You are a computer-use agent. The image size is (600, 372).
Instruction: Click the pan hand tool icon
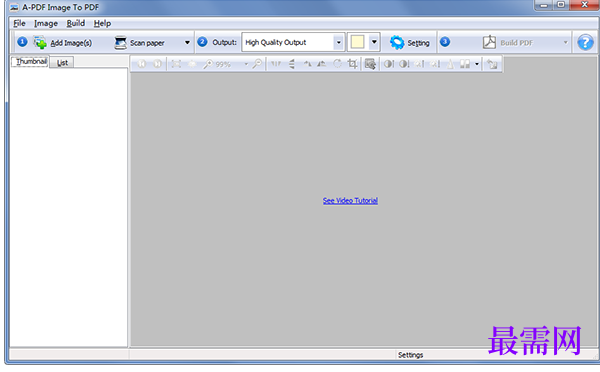[192, 64]
